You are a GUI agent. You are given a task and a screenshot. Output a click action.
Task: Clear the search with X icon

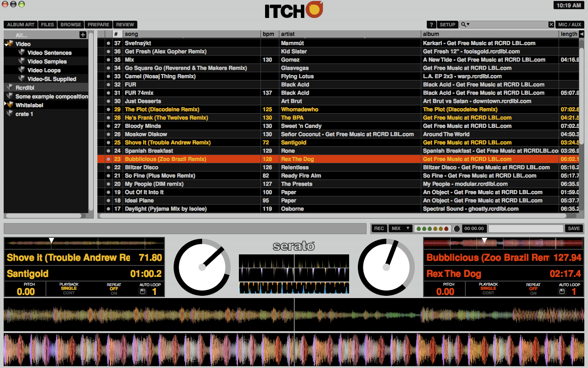(551, 24)
